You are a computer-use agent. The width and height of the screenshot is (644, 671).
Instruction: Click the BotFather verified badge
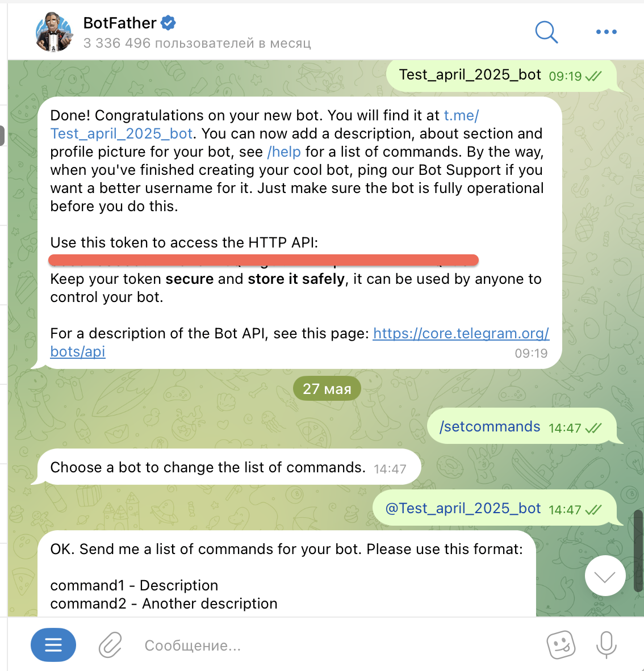pos(168,23)
